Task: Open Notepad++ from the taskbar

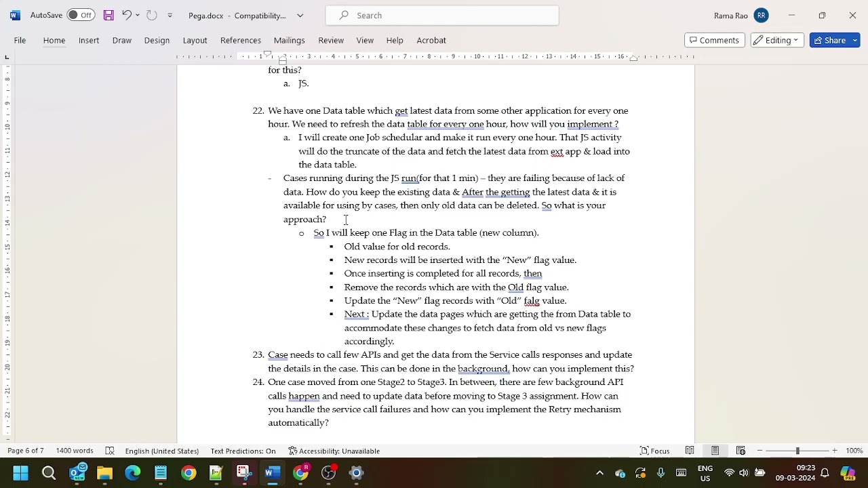Action: 216,472
